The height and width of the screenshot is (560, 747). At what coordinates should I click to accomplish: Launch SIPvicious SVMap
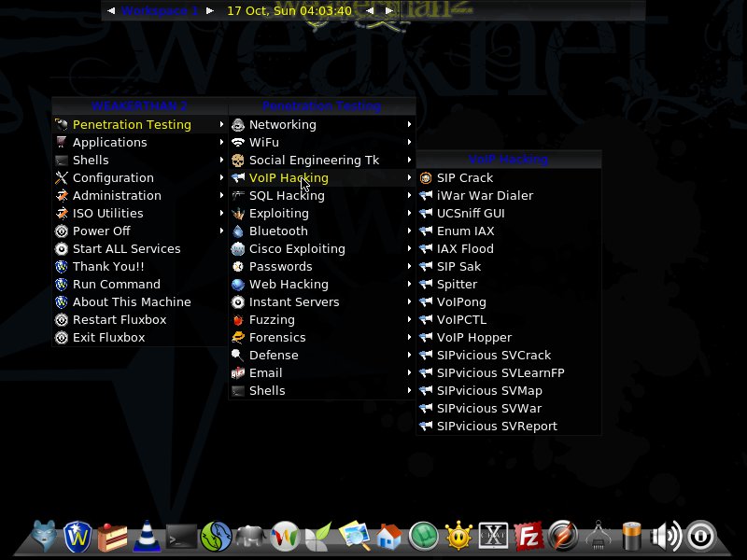point(509,391)
